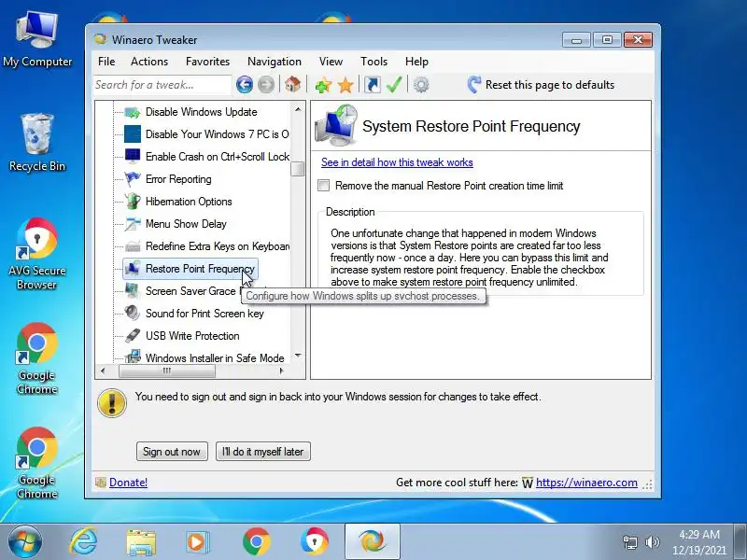Click the tree scrollbar up arrow
Screen dimensions: 747x560
298,109
